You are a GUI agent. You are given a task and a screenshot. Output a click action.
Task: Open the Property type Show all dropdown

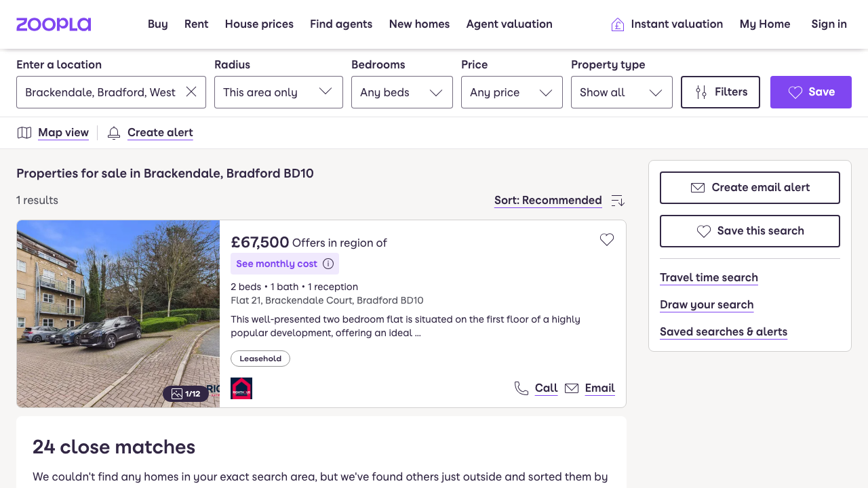[621, 91]
